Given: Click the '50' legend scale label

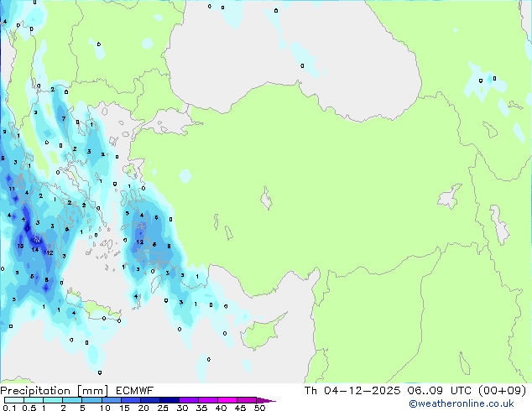Looking at the screenshot, I should click(x=259, y=408).
